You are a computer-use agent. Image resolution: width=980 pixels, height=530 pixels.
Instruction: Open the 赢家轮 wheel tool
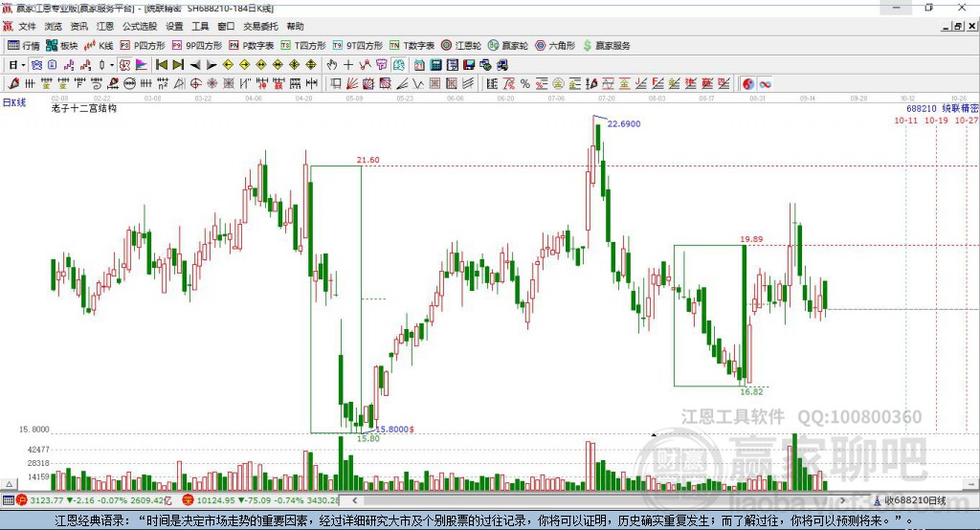pyautogui.click(x=508, y=46)
